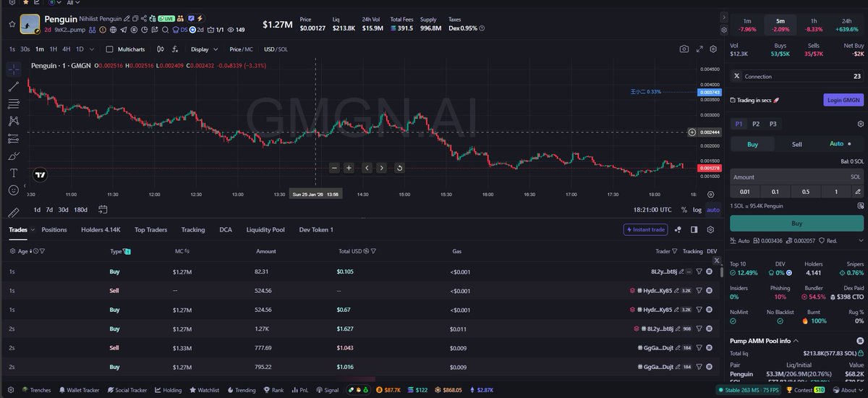This screenshot has width=868, height=398.
Task: Open the Wallet Tracker
Action: click(79, 390)
